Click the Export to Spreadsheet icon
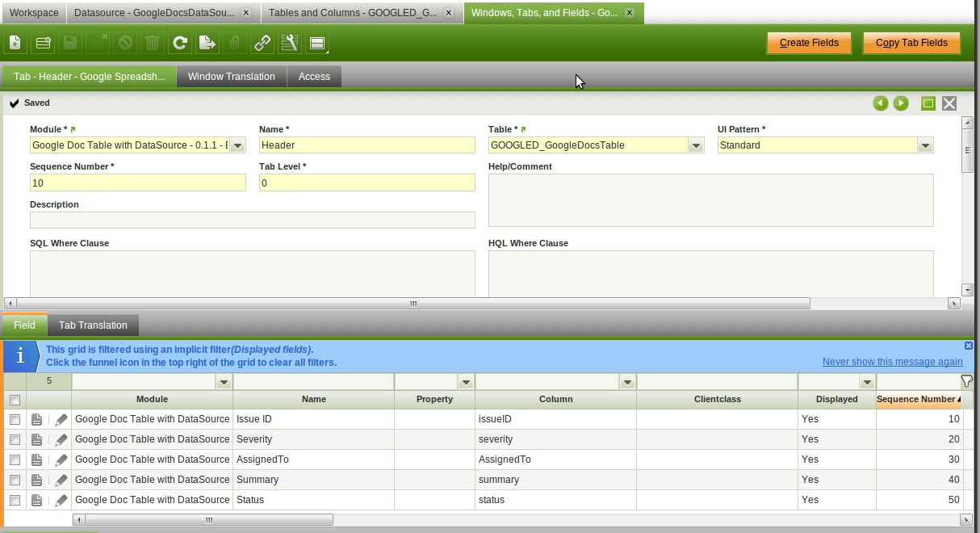The height and width of the screenshot is (533, 980). [x=207, y=43]
